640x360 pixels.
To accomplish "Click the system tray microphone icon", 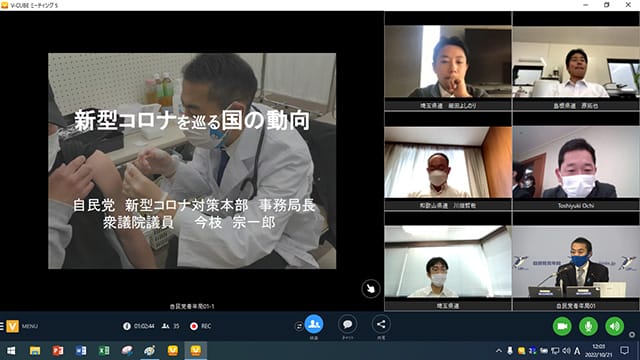I will click(510, 350).
